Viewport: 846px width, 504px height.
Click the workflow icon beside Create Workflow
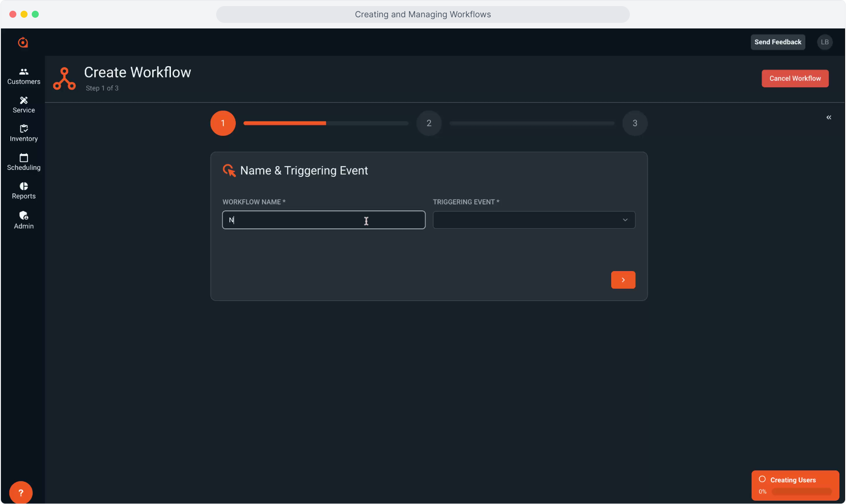64,79
